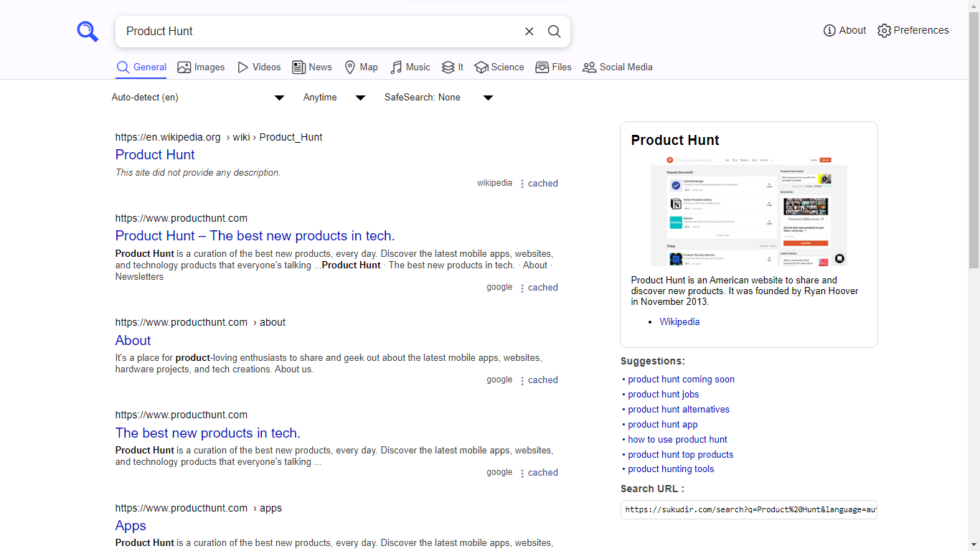This screenshot has width=980, height=551.
Task: Switch to the Music tab
Action: pyautogui.click(x=410, y=67)
